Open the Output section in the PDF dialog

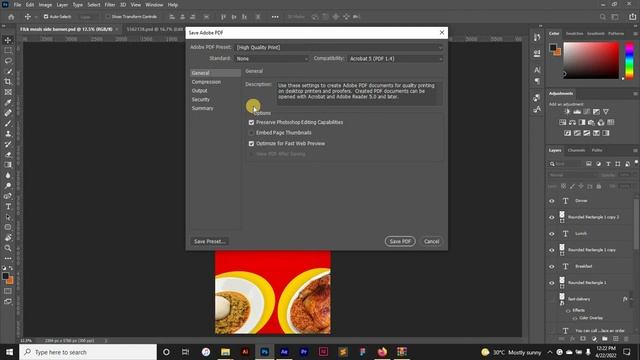click(x=200, y=91)
